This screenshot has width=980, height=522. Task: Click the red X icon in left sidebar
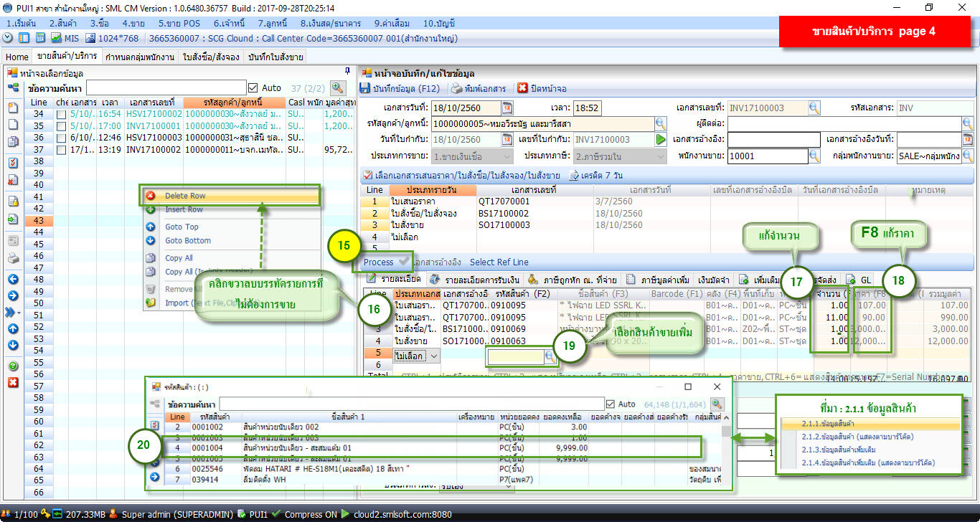pyautogui.click(x=13, y=382)
